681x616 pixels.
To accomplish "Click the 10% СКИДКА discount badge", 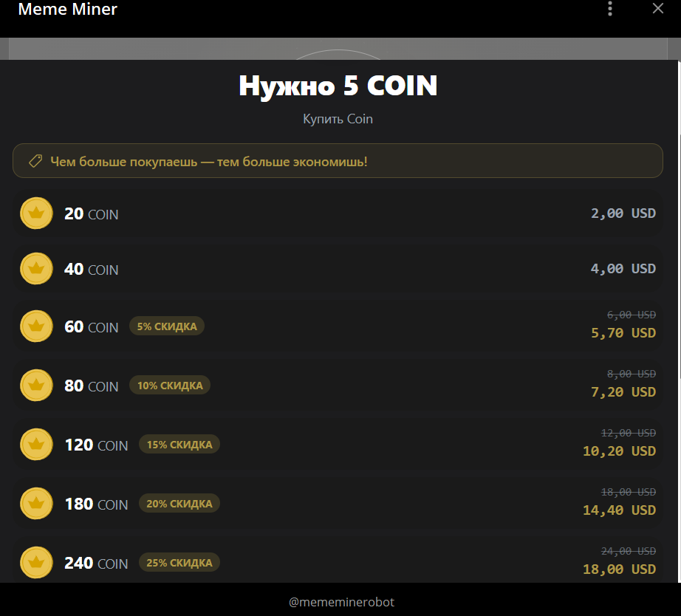I will (x=170, y=386).
